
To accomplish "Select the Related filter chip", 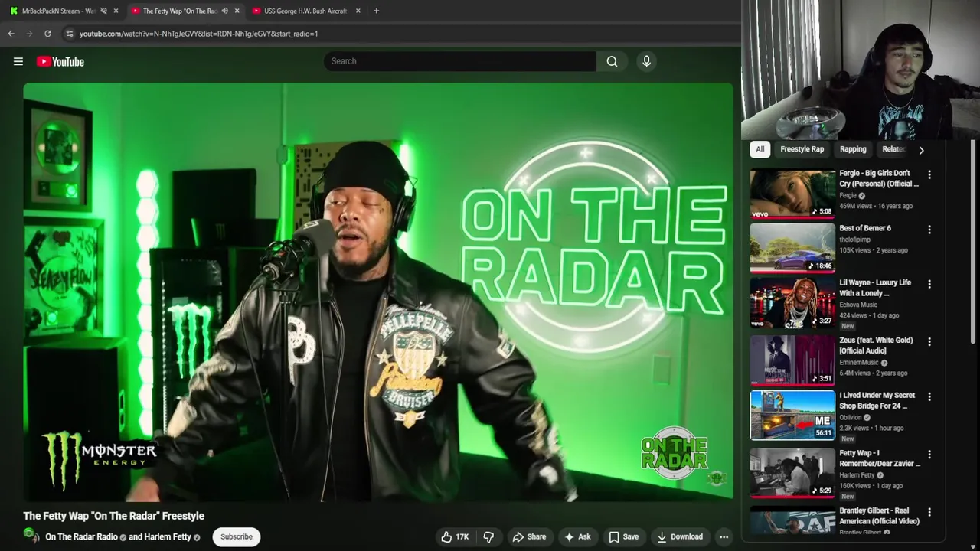I will 893,149.
